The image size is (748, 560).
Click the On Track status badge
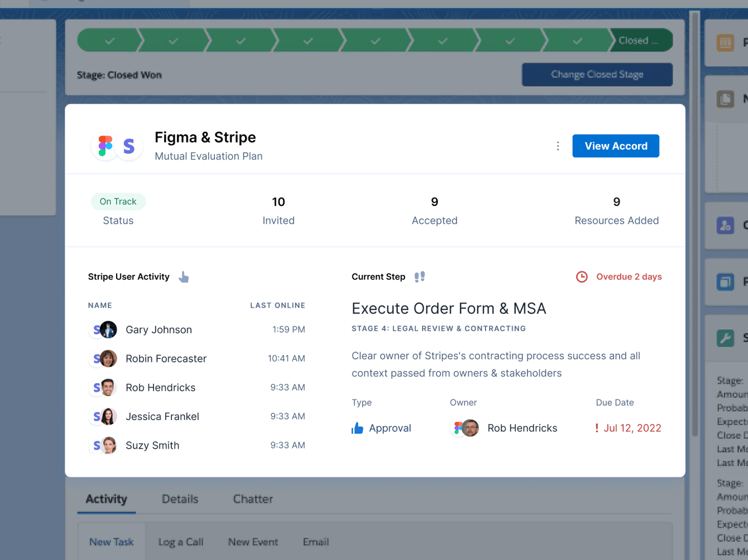(118, 201)
